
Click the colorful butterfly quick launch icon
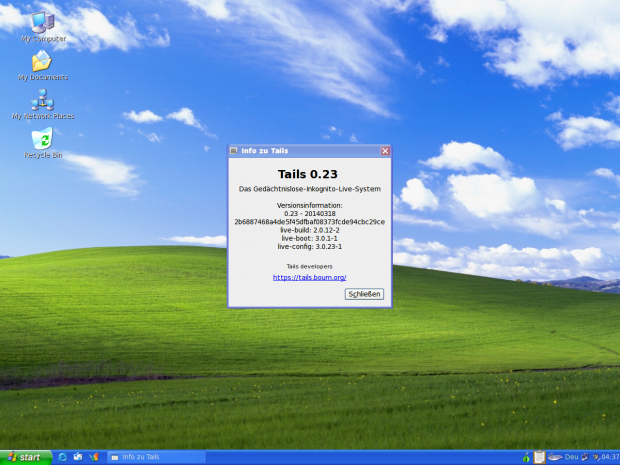tap(93, 457)
